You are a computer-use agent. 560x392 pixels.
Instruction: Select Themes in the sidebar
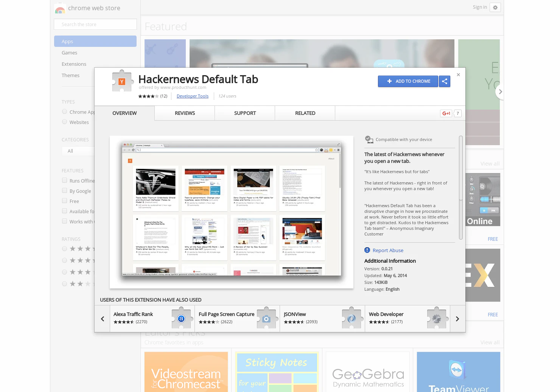(x=71, y=76)
